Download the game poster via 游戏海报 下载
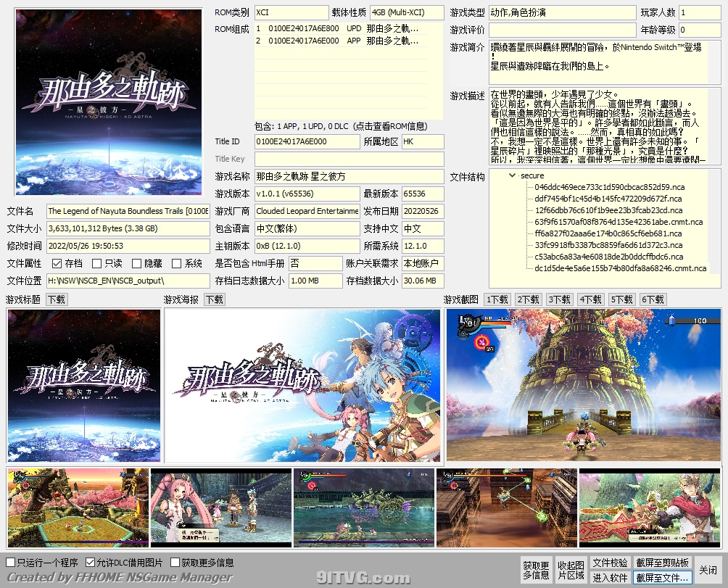Screen dimensions: 728x588 [214, 299]
